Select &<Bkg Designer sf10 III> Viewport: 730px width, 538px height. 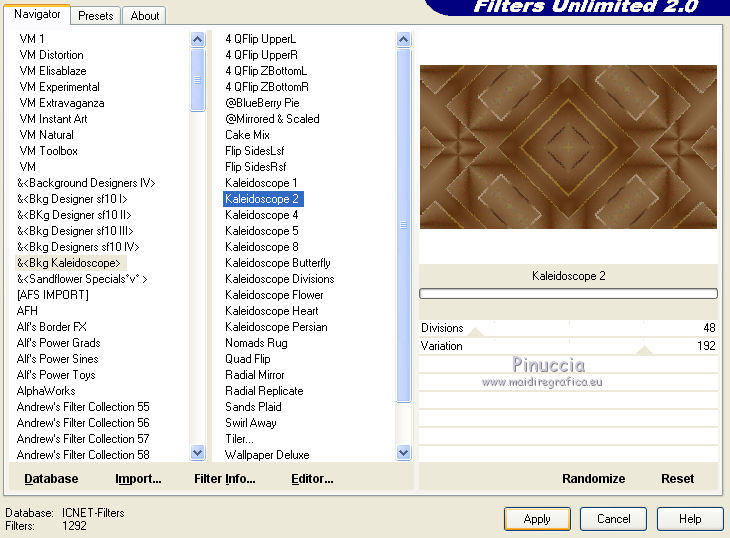(75, 231)
